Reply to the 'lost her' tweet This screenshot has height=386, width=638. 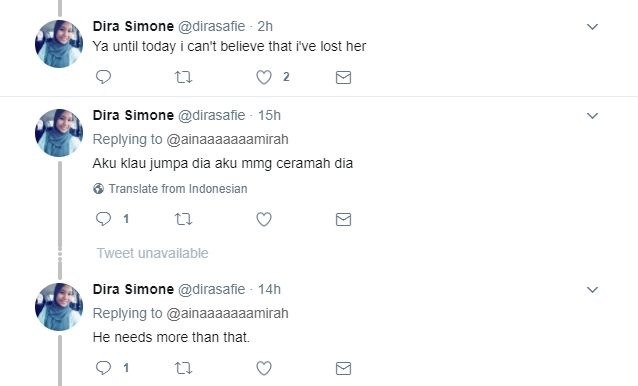(103, 77)
